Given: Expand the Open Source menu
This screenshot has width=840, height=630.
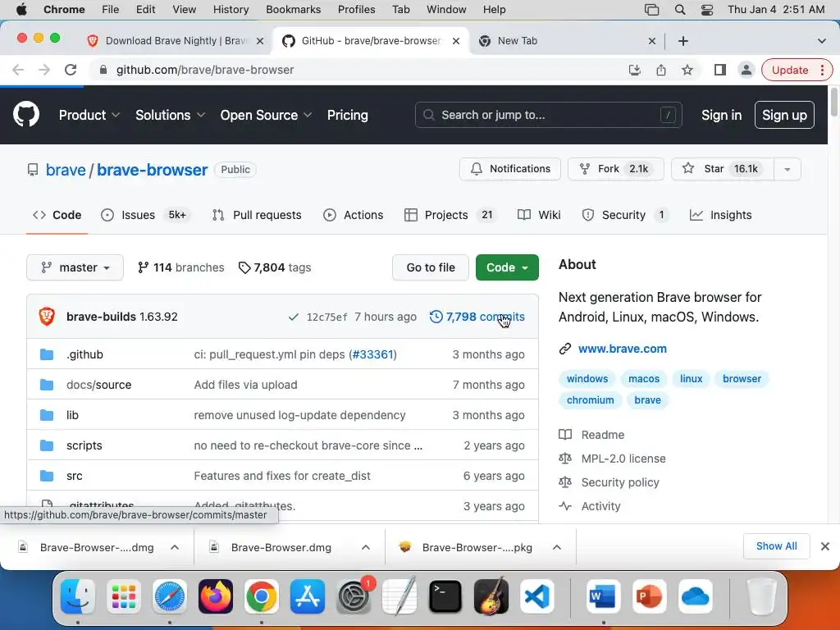Looking at the screenshot, I should tap(266, 115).
